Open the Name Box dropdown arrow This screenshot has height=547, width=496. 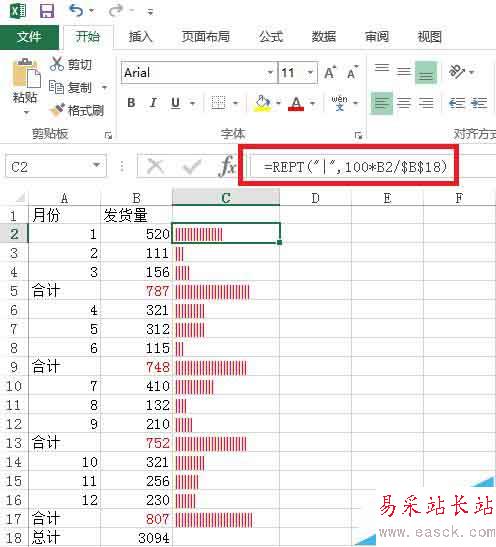coord(97,165)
